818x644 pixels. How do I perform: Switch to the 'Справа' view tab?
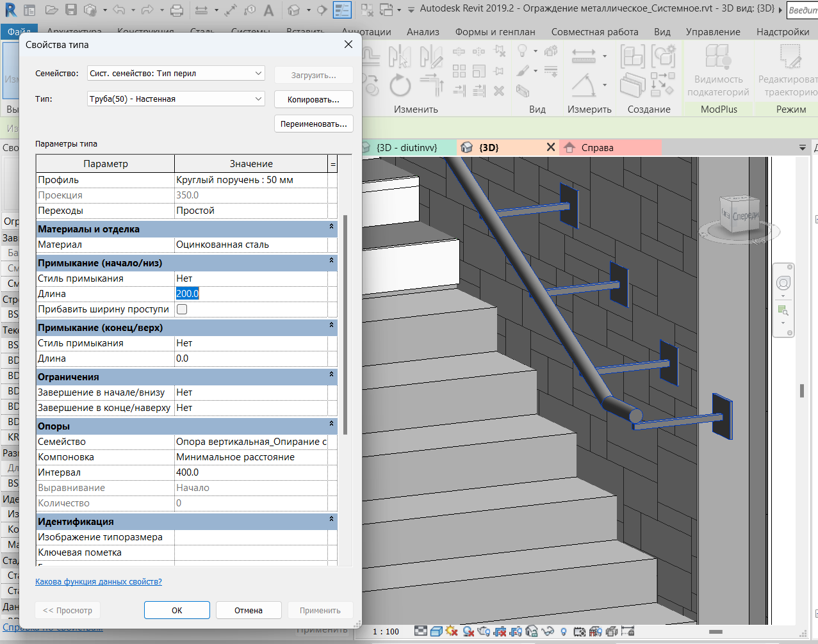[x=597, y=148]
